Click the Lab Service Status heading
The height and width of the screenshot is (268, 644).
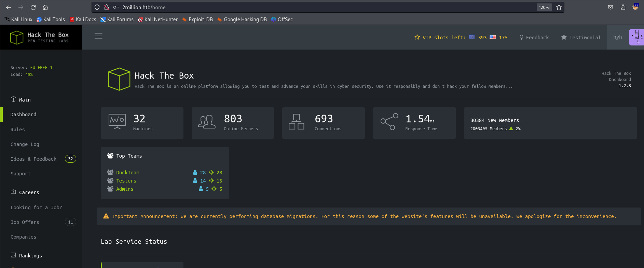(x=134, y=241)
